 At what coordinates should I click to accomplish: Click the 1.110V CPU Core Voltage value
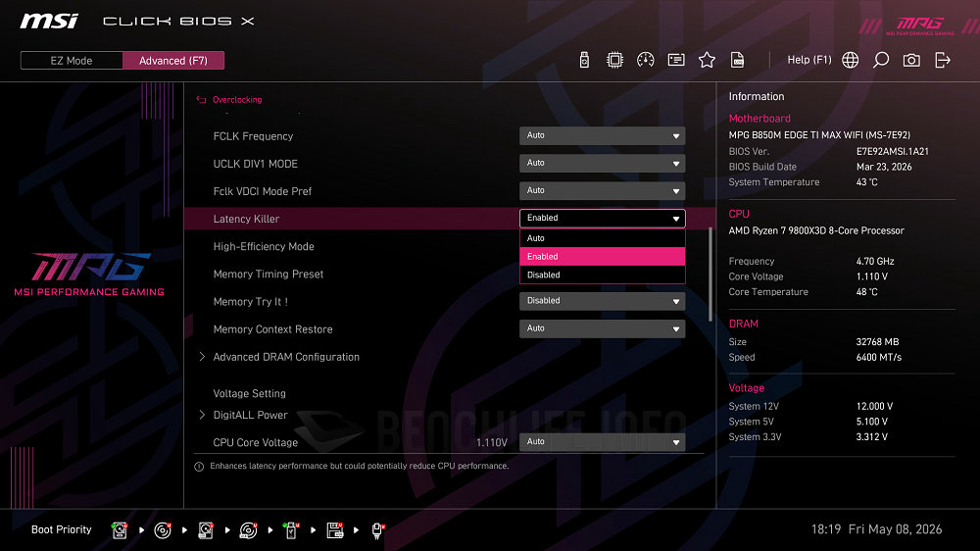click(x=492, y=443)
